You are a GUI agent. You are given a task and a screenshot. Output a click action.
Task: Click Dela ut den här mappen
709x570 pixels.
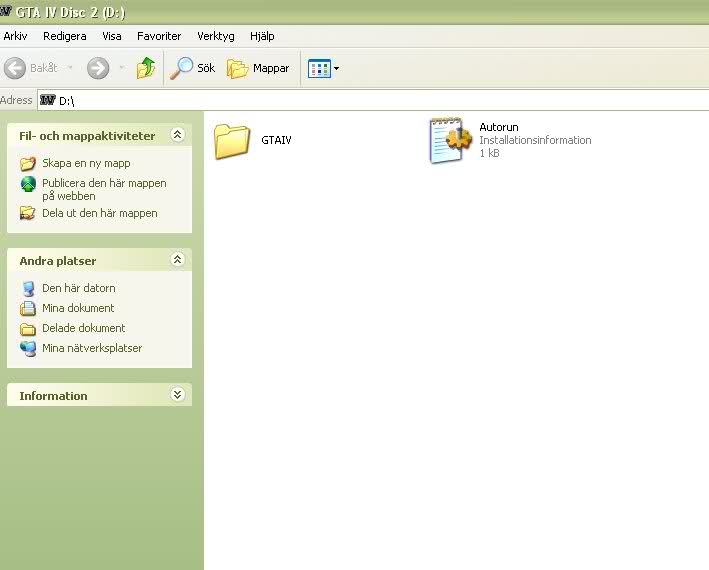tap(98, 213)
